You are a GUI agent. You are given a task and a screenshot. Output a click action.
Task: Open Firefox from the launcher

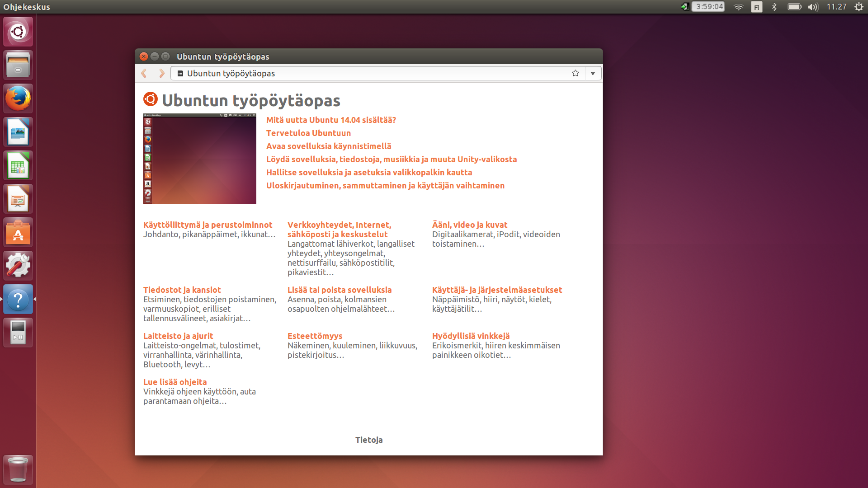[x=18, y=99]
